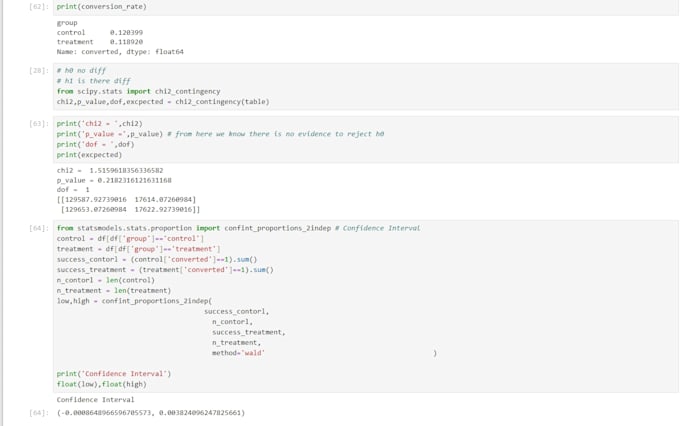Click the control = df[...] assignment line

[x=130, y=239]
